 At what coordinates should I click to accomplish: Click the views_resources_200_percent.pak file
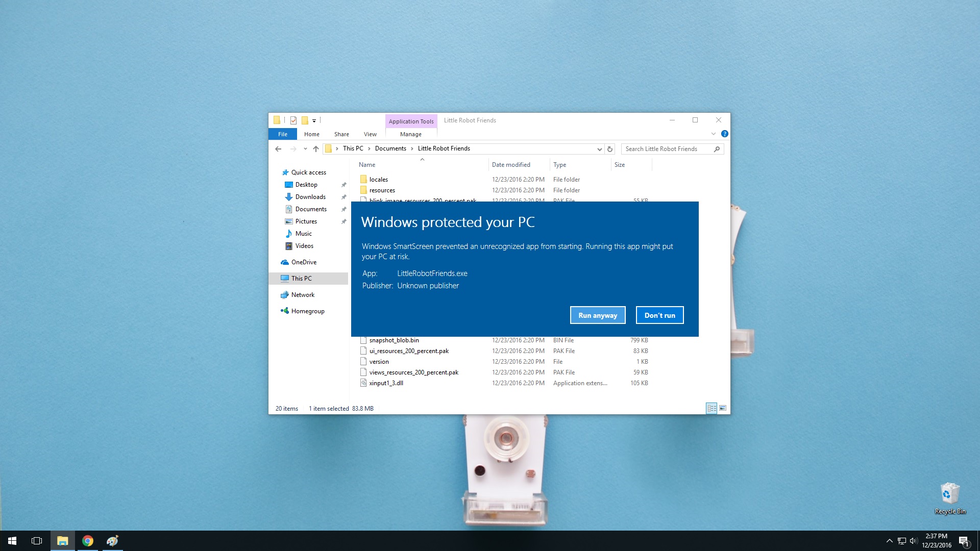coord(414,372)
